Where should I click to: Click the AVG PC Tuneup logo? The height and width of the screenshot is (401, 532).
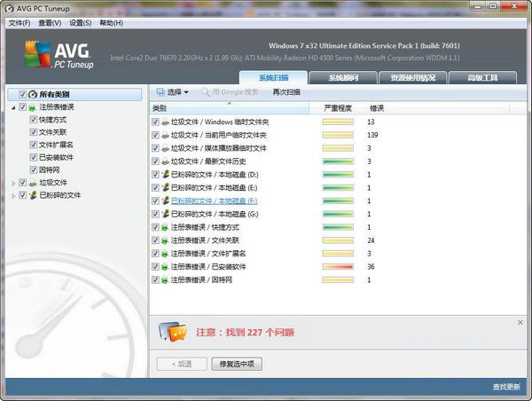(x=59, y=55)
